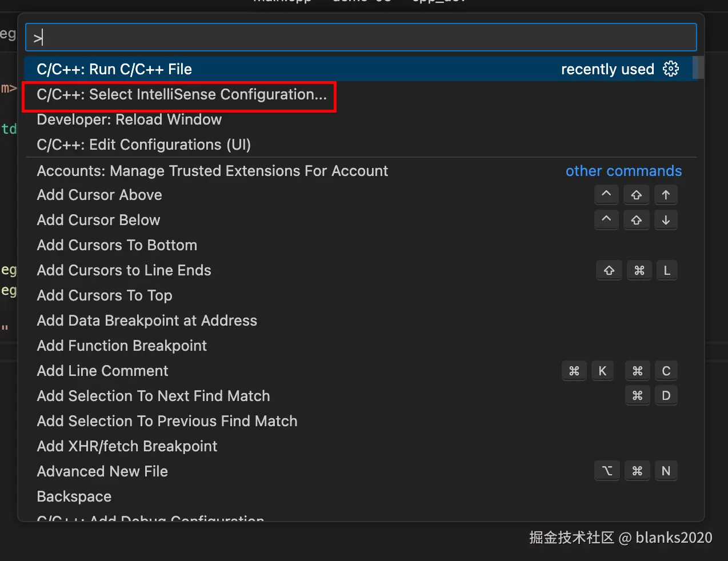The image size is (728, 561).
Task: Choose Add Function Breakpoint command
Action: (x=122, y=346)
